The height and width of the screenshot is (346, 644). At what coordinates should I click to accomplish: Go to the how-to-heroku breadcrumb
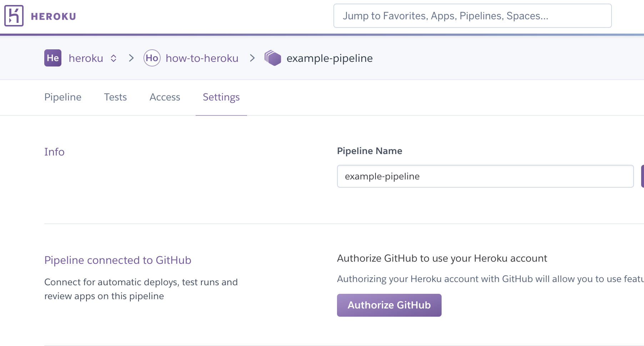[x=202, y=58]
